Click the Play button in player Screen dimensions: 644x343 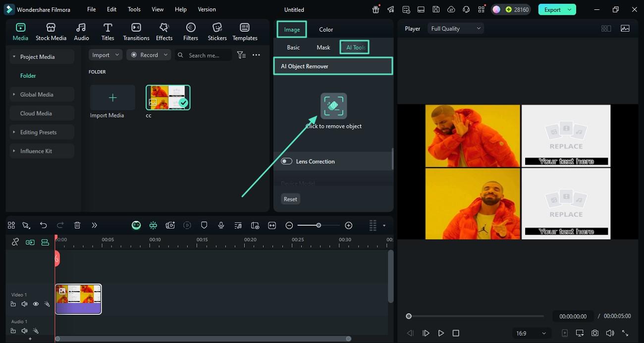point(441,333)
